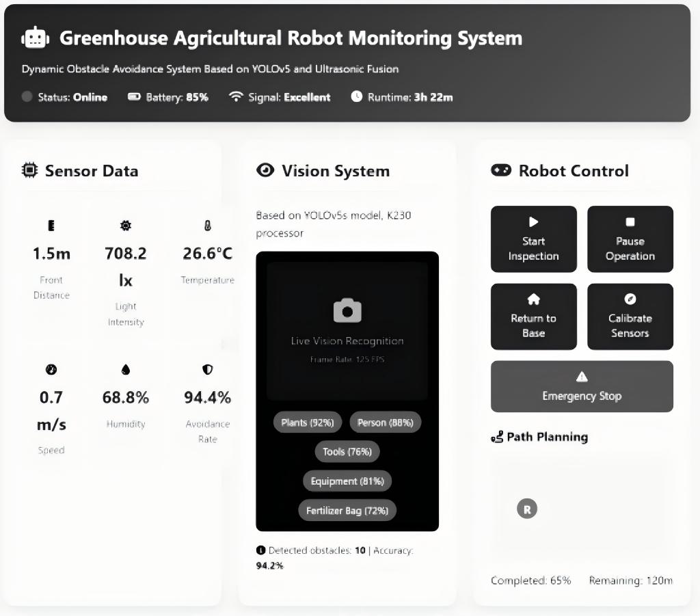
Task: Trigger the Emergency Stop button
Action: pos(582,386)
